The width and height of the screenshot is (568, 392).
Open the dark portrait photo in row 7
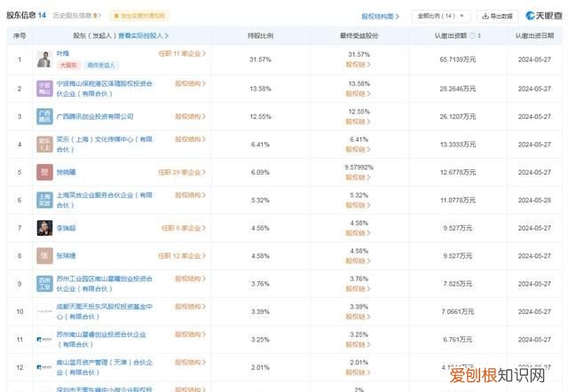pos(44,228)
